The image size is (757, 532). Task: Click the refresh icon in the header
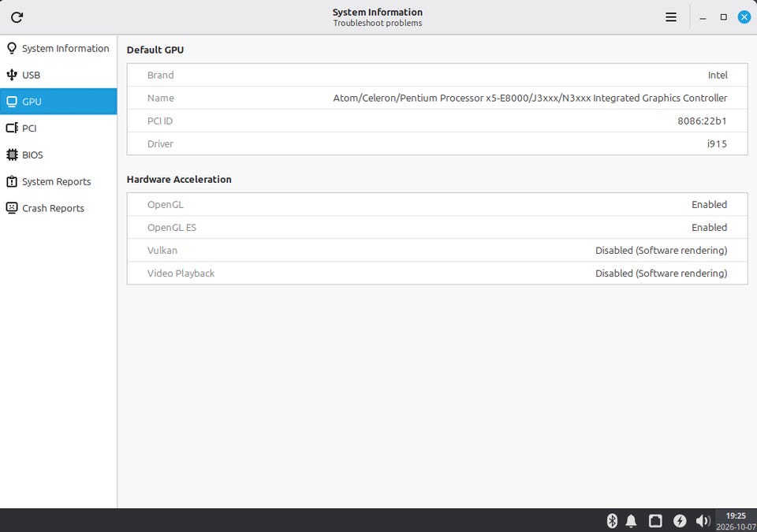tap(17, 17)
